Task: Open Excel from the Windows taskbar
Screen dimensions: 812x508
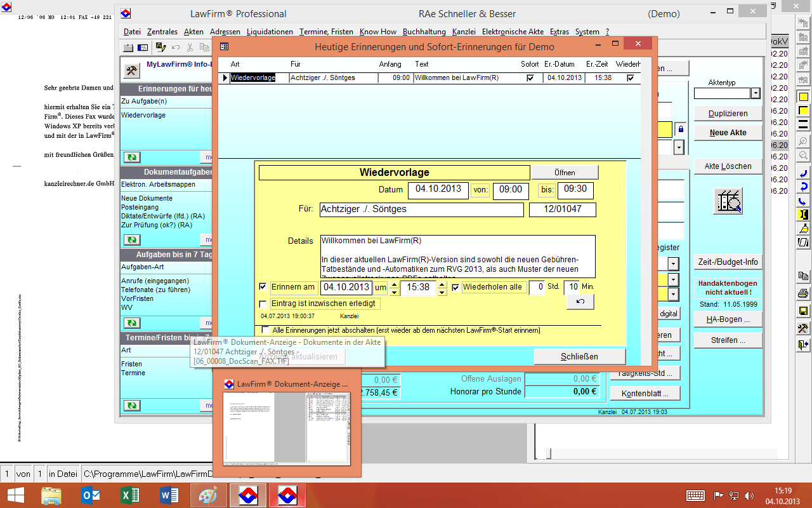Action: 129,495
